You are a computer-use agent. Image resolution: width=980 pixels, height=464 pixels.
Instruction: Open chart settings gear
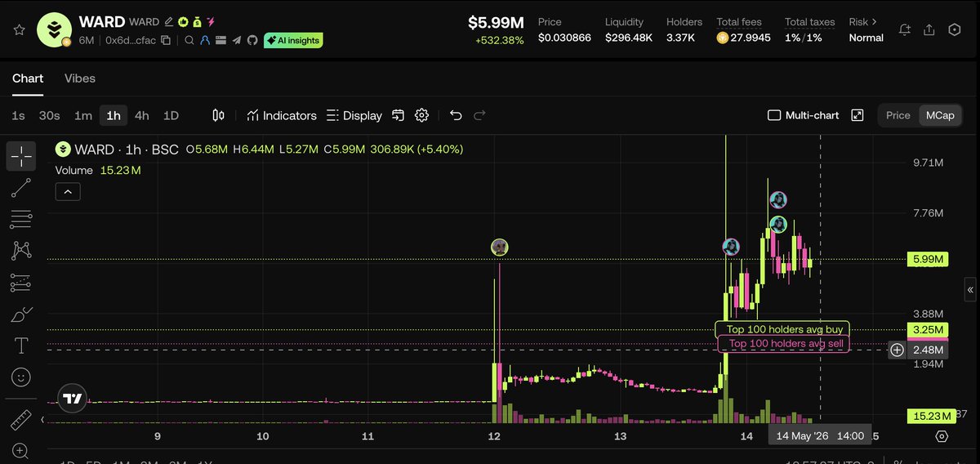tap(422, 115)
